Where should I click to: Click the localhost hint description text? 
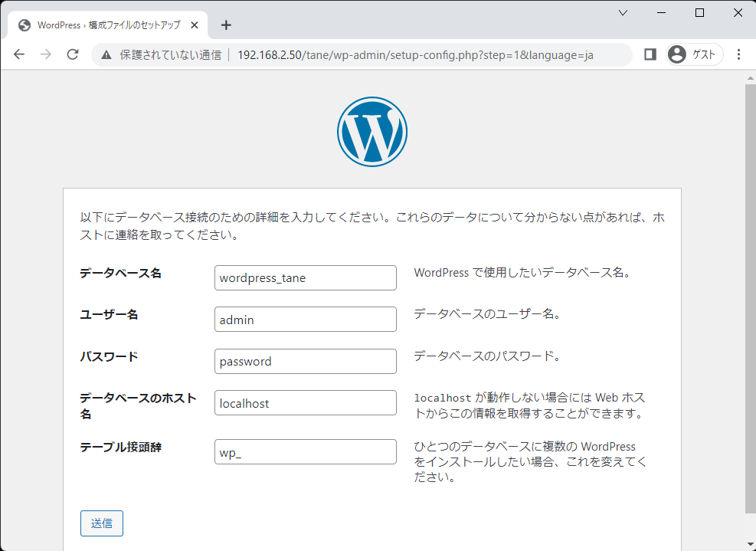click(x=529, y=405)
